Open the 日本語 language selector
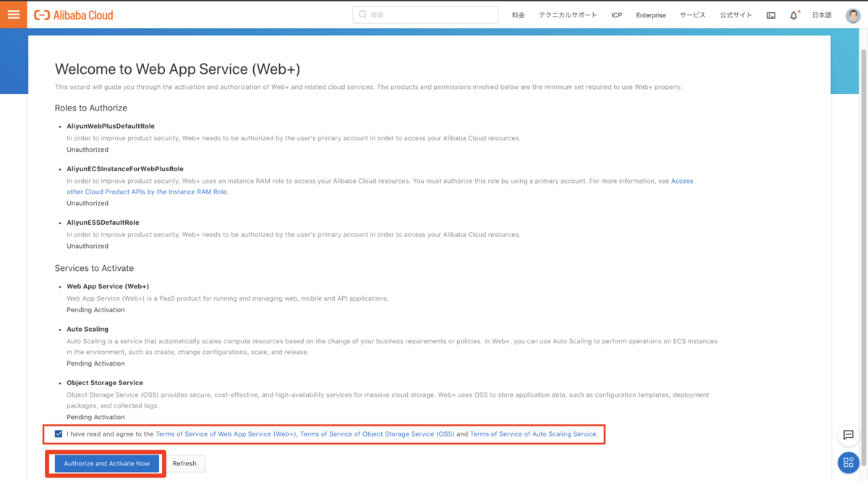868x482 pixels. click(822, 15)
